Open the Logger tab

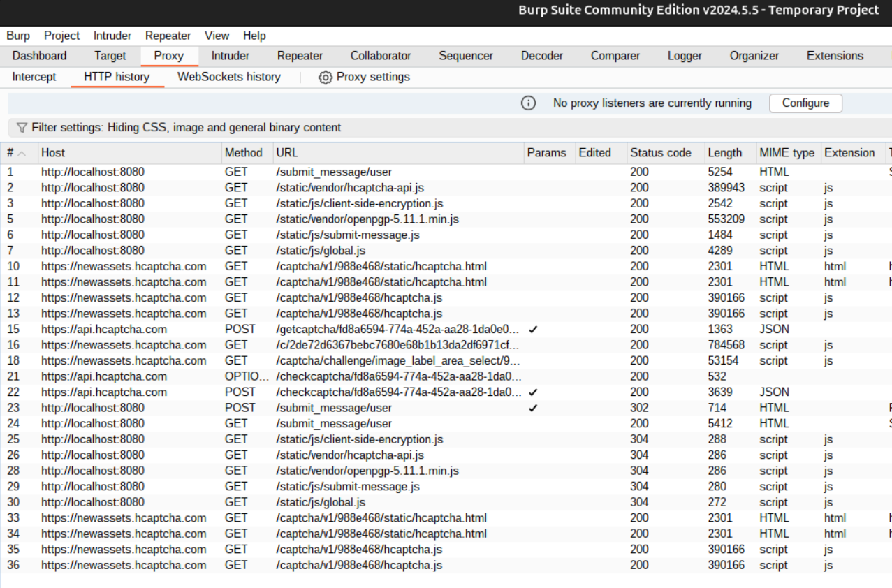pyautogui.click(x=685, y=56)
